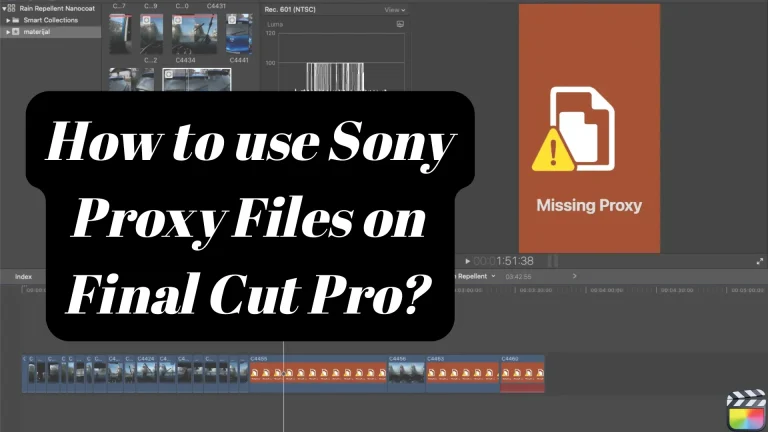The image size is (768, 432).
Task: Select missing-proxy timeline clip C4463
Action: coord(462,373)
